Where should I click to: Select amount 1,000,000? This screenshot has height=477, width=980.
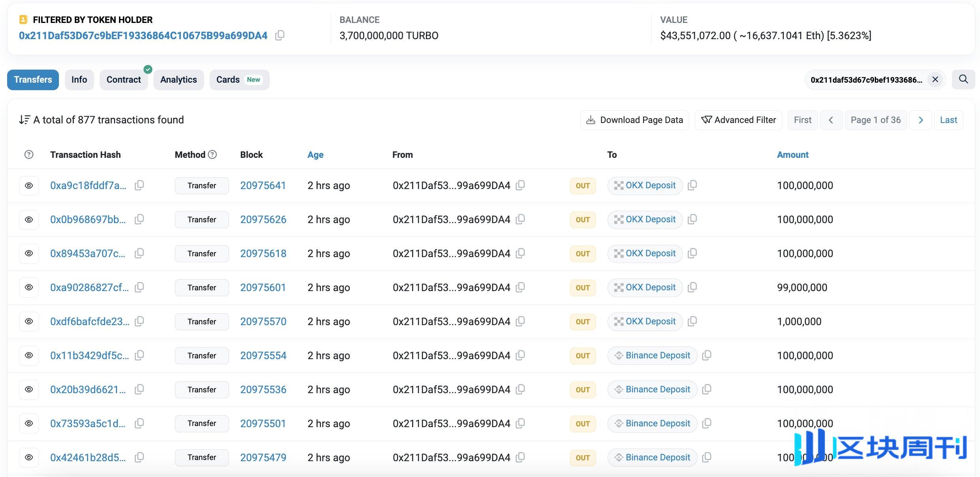point(799,322)
